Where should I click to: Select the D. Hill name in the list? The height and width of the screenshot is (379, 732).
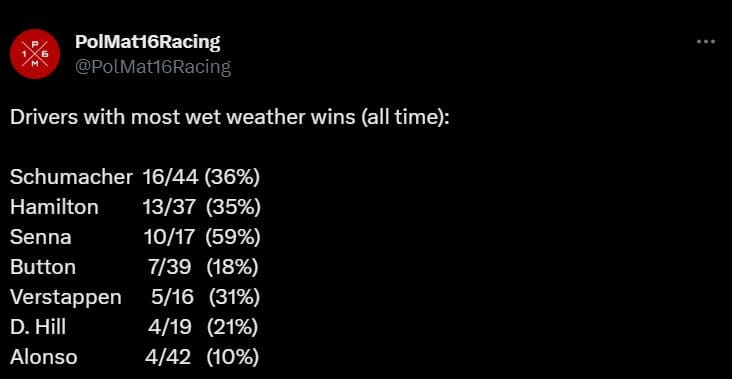(38, 327)
